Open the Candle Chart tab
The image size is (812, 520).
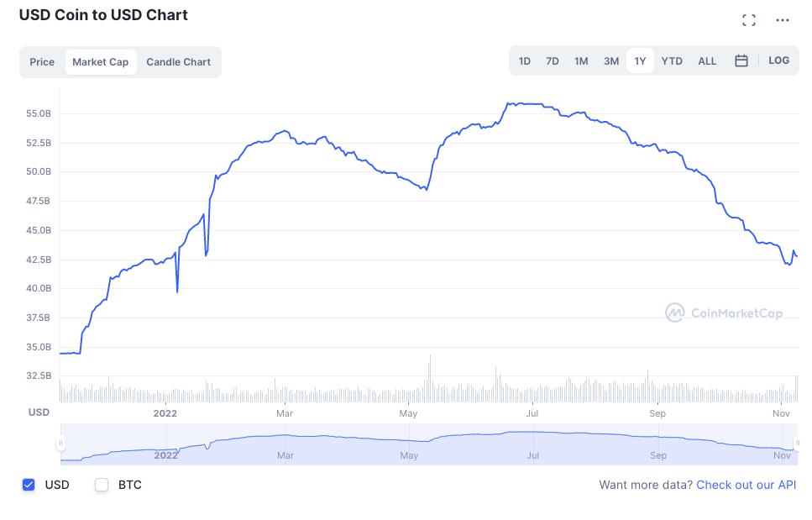point(178,62)
